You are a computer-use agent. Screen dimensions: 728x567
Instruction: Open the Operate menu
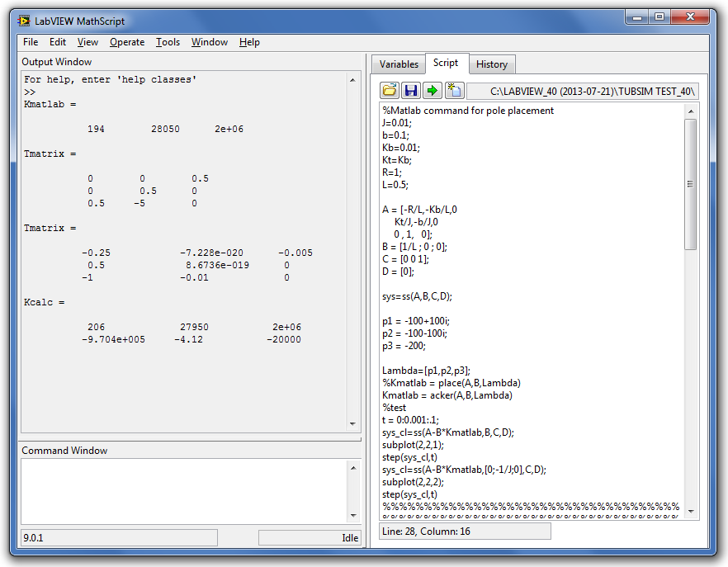tap(127, 42)
